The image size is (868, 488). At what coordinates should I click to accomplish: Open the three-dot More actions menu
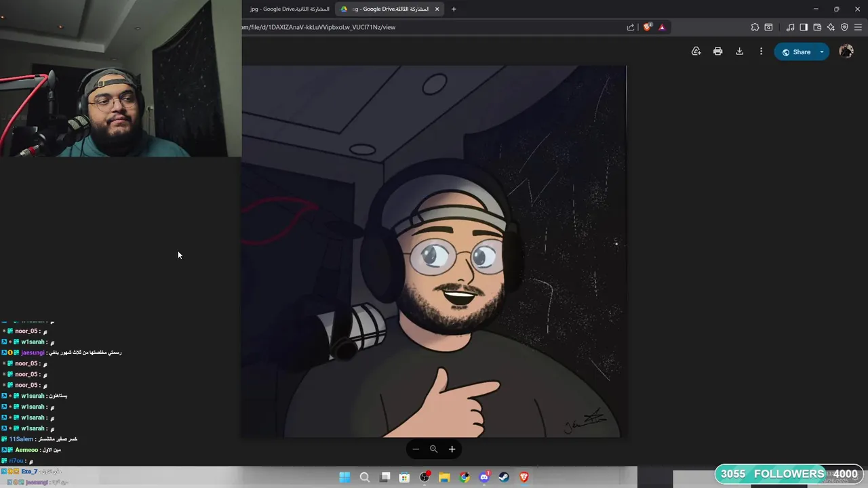click(761, 52)
